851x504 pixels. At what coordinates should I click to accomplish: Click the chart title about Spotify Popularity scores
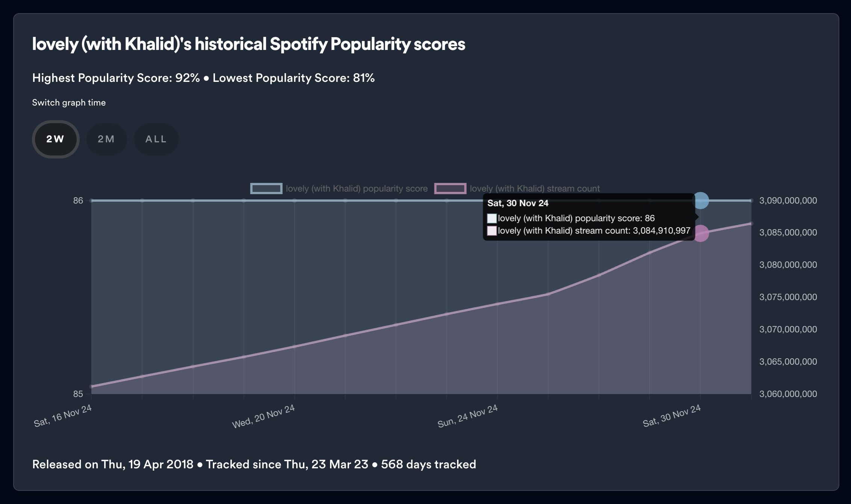pyautogui.click(x=249, y=45)
